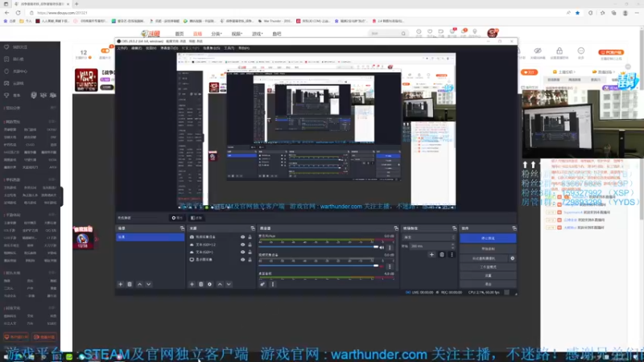Click the Douyu search input field

[x=385, y=34]
